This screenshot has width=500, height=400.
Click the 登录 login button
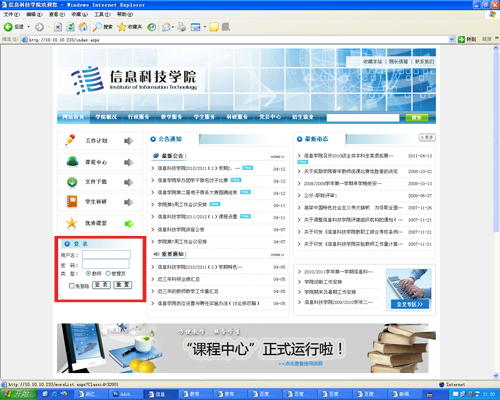pyautogui.click(x=101, y=285)
